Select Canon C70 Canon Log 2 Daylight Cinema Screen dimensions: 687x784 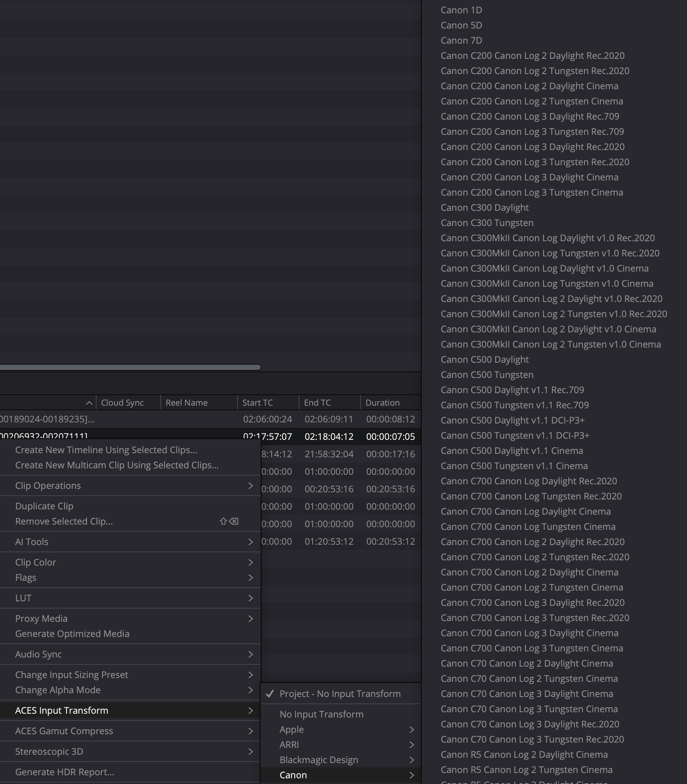(527, 663)
